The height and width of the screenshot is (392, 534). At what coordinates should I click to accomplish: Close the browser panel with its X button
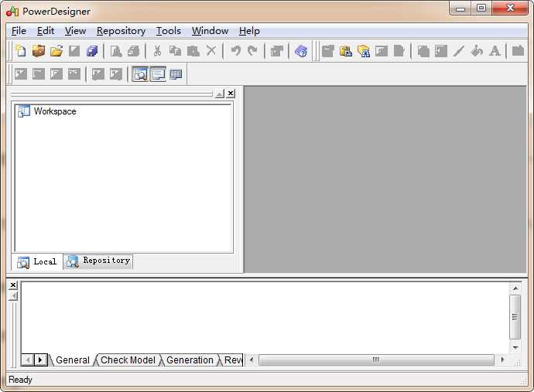pos(231,94)
